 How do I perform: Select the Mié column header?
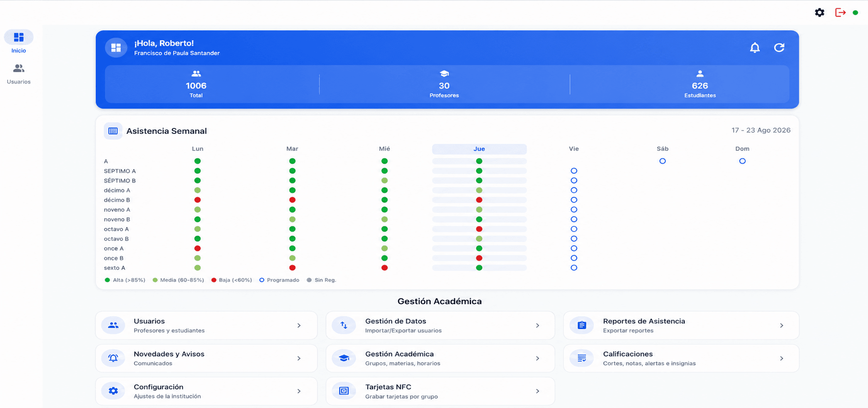coord(384,149)
